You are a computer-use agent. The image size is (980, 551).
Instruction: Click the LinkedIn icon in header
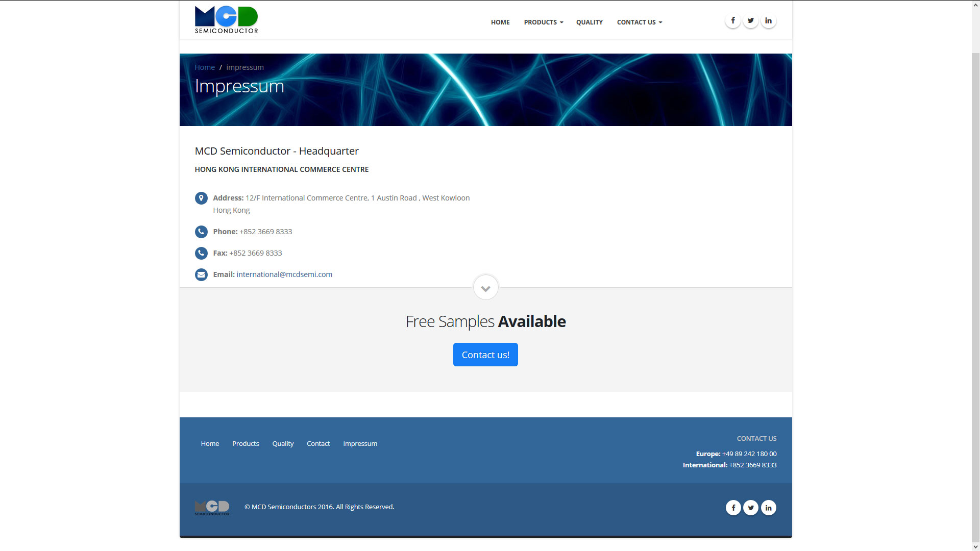[x=768, y=21]
